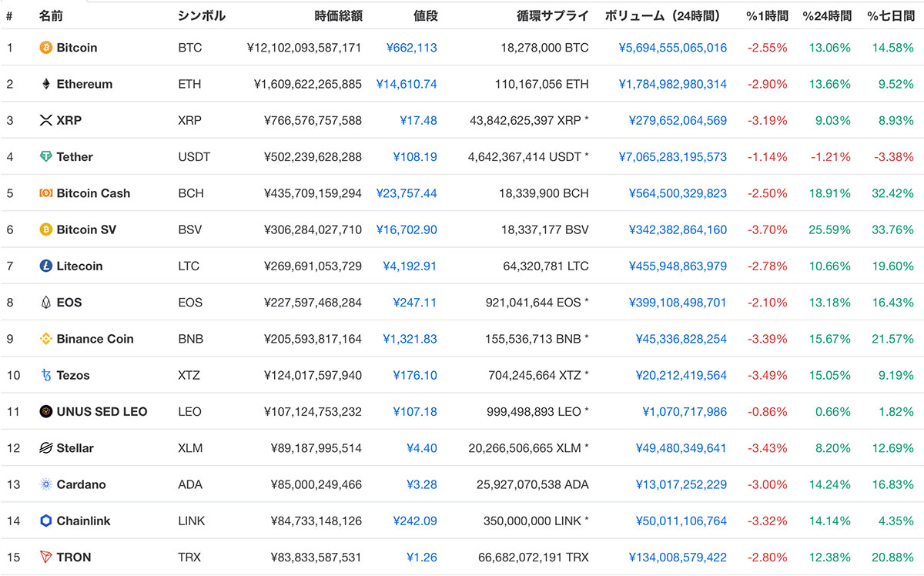Sort by ボリューム（24時間） column header
The image size is (924, 576).
(665, 15)
